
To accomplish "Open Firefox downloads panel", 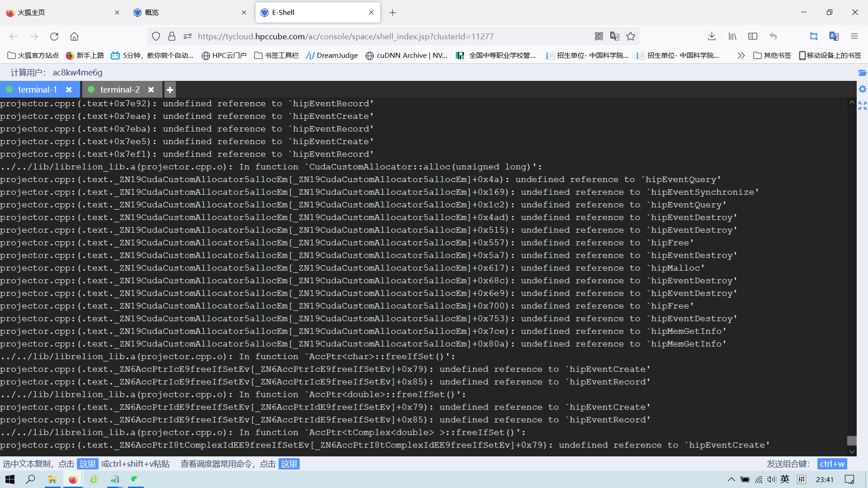I will pyautogui.click(x=712, y=36).
